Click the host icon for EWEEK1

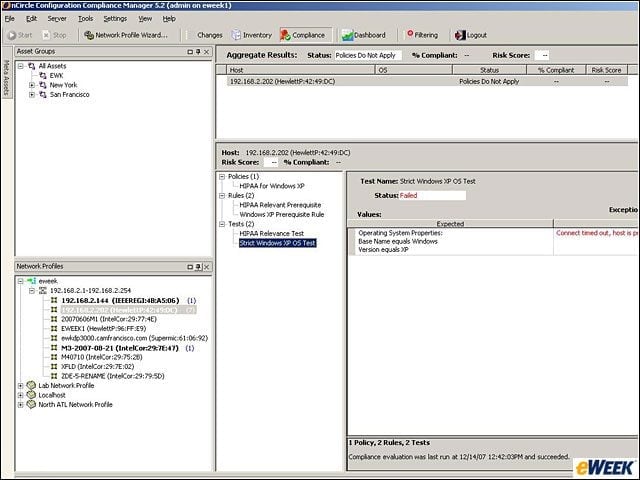click(54, 329)
